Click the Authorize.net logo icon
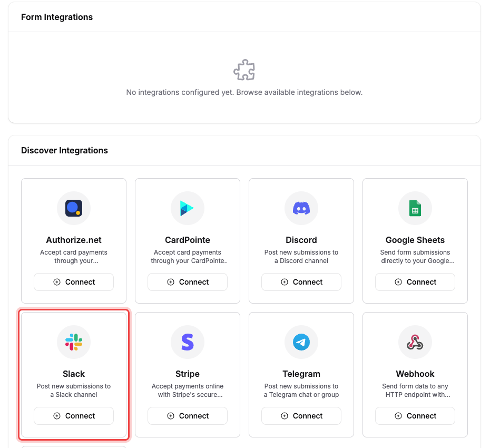This screenshot has width=490, height=448. (74, 208)
